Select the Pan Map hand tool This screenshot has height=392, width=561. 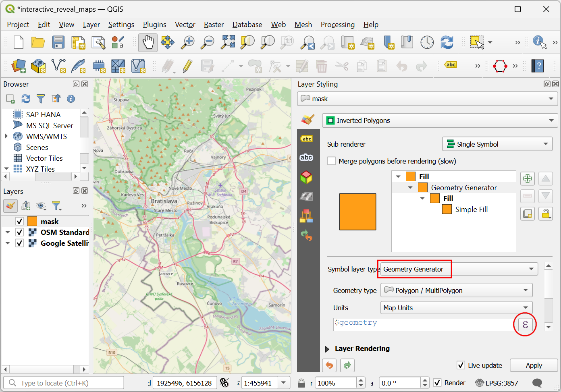(148, 42)
